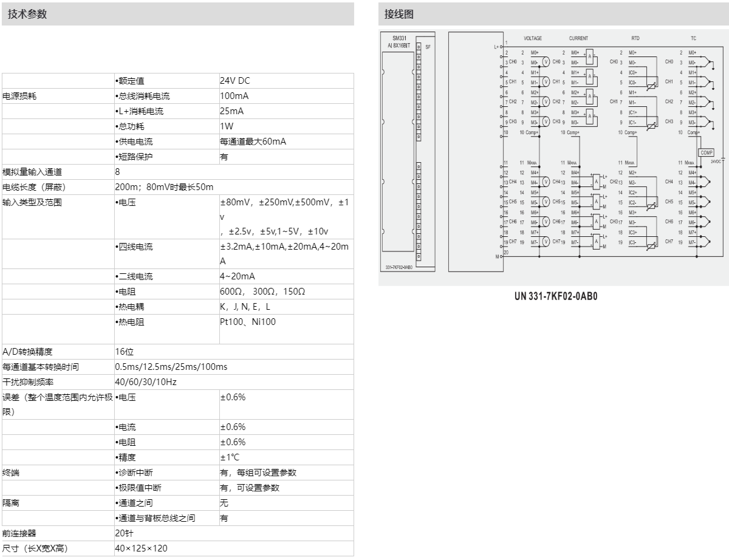
Task: Select 0.5ms/12.5ms/25ms/100ms value
Action: coord(171,367)
